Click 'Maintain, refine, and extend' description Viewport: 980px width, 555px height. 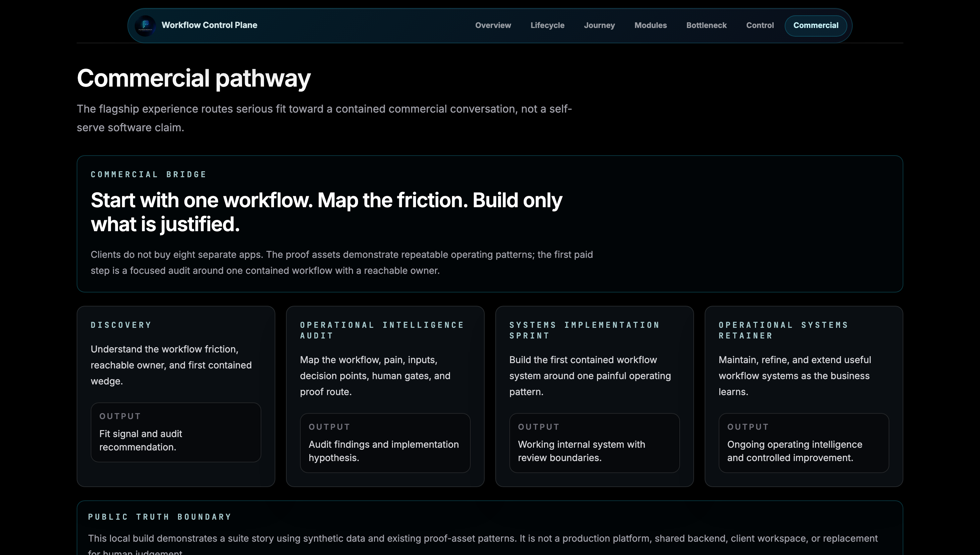coord(795,376)
